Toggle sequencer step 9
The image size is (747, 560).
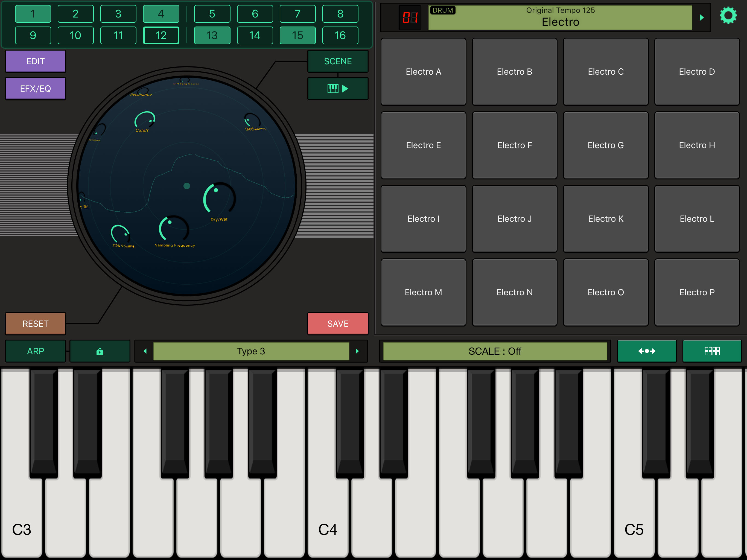click(x=33, y=36)
